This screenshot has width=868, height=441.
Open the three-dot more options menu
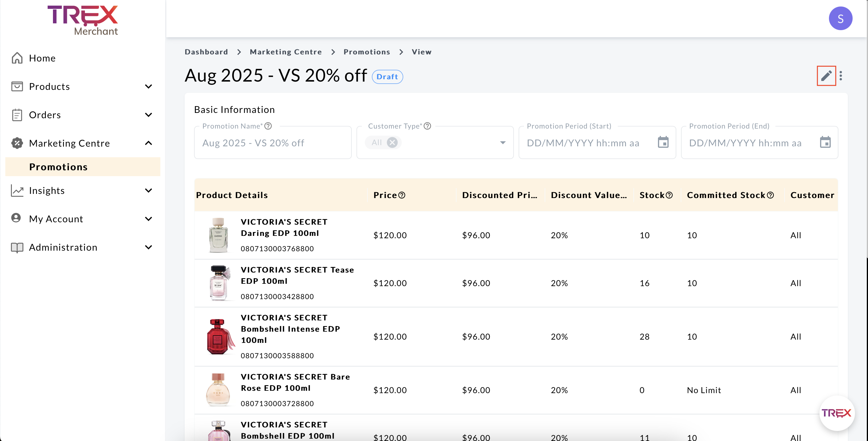[841, 76]
